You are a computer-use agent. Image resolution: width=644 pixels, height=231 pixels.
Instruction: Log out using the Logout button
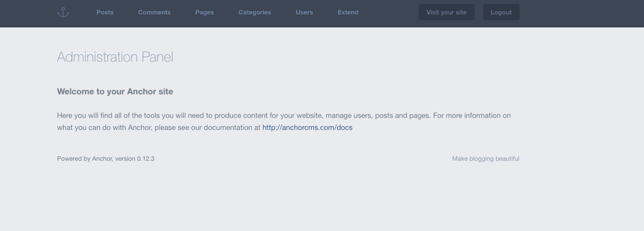pos(501,13)
